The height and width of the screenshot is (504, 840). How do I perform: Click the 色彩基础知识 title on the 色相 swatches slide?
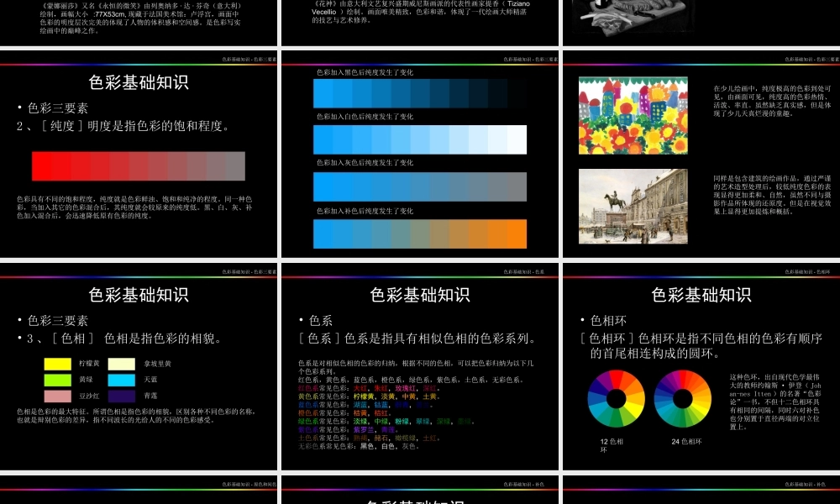(139, 295)
